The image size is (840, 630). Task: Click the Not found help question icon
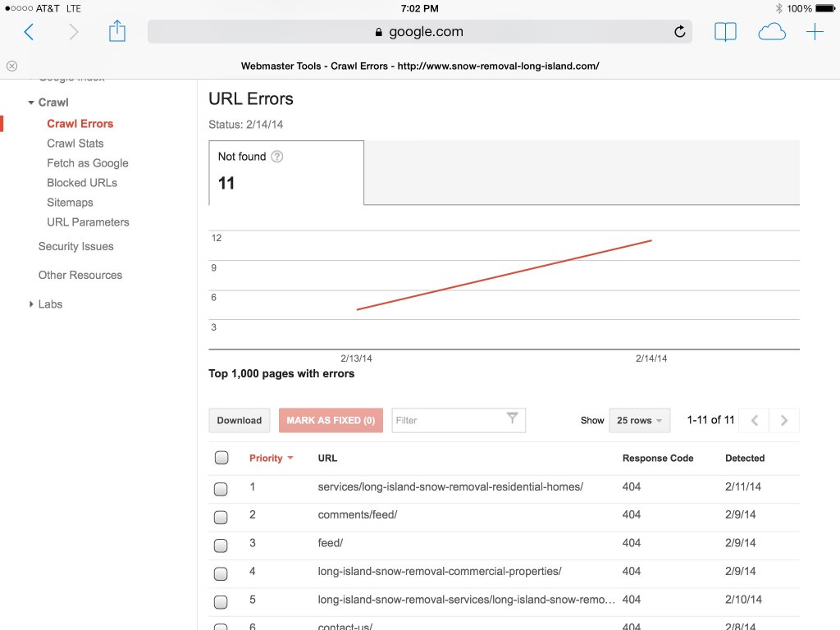point(276,157)
